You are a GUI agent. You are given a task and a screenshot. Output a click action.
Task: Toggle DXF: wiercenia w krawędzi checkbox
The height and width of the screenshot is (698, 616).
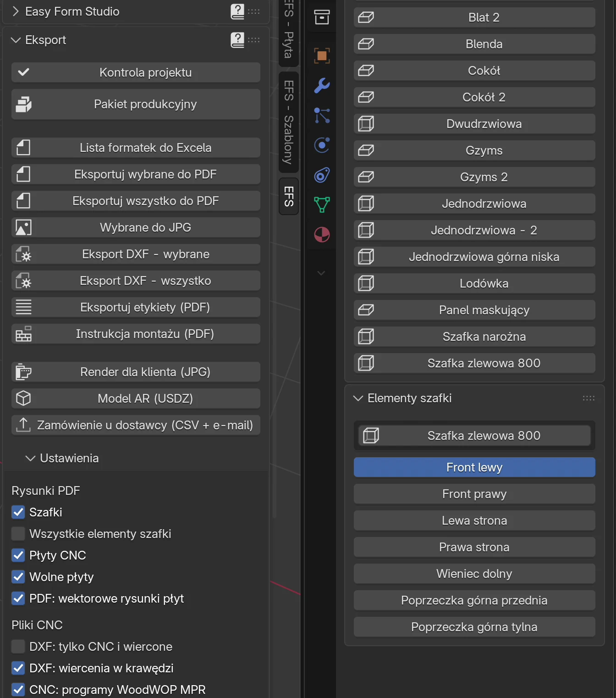18,668
